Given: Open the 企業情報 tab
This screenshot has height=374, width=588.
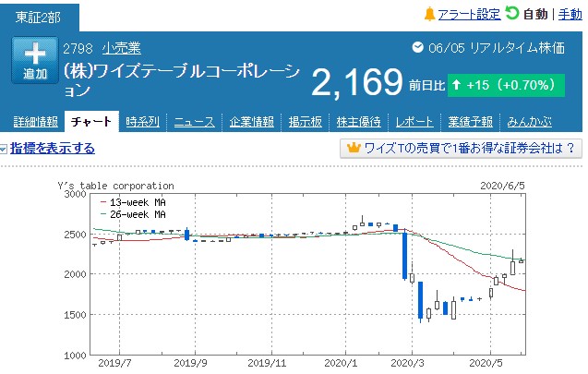Looking at the screenshot, I should 252,122.
